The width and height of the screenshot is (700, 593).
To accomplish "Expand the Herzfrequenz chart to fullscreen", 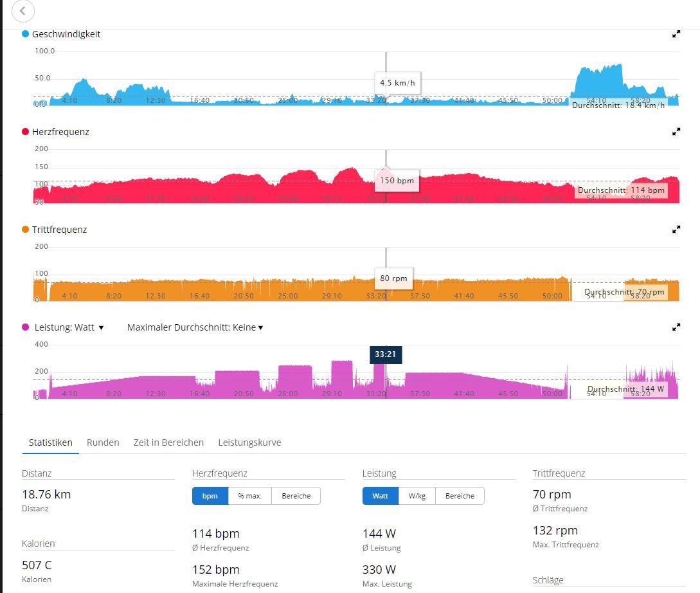I will click(676, 132).
